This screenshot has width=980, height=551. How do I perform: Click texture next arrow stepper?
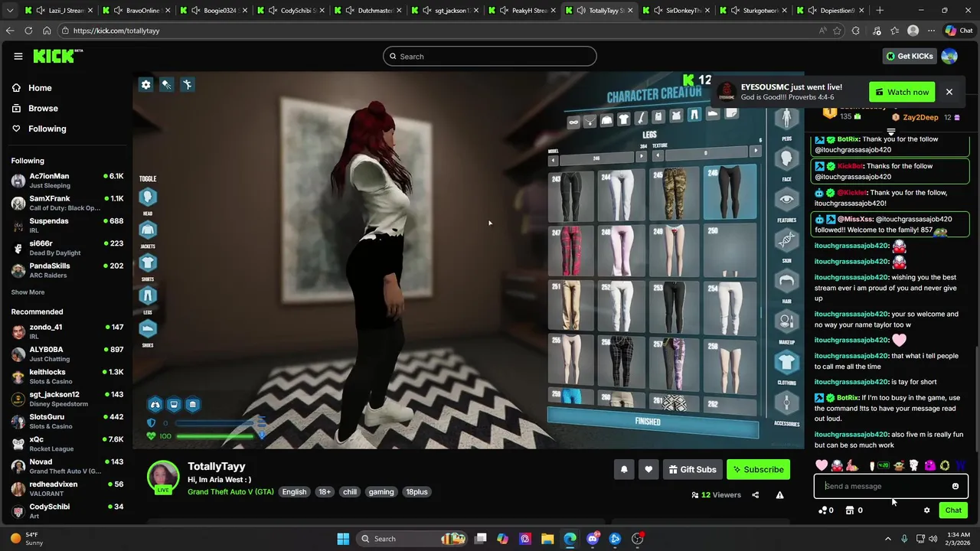tap(756, 151)
